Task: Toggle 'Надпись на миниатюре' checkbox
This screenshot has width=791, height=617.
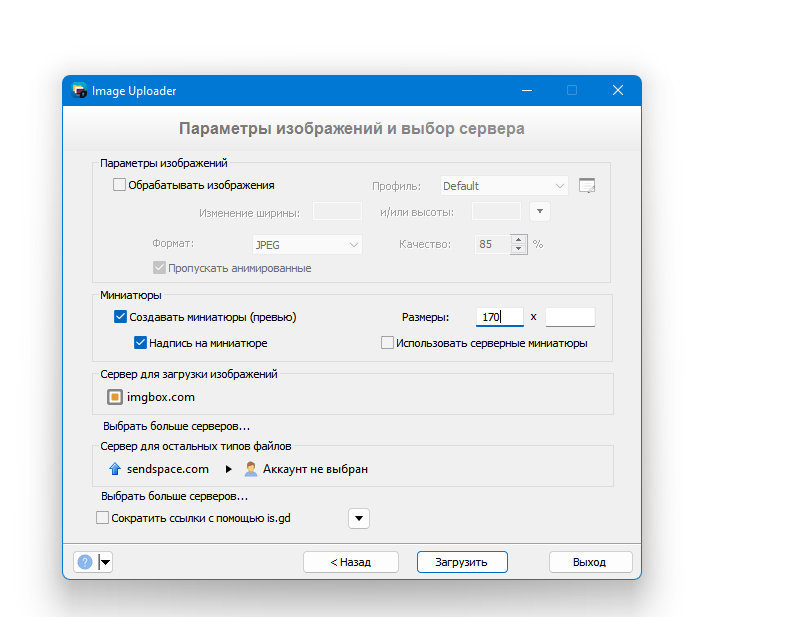Action: point(140,343)
